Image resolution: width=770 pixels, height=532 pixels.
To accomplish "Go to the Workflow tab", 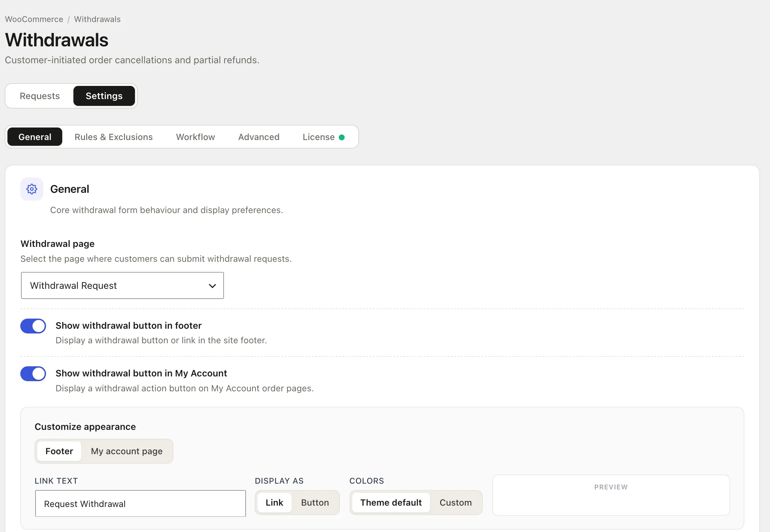I will pos(196,137).
